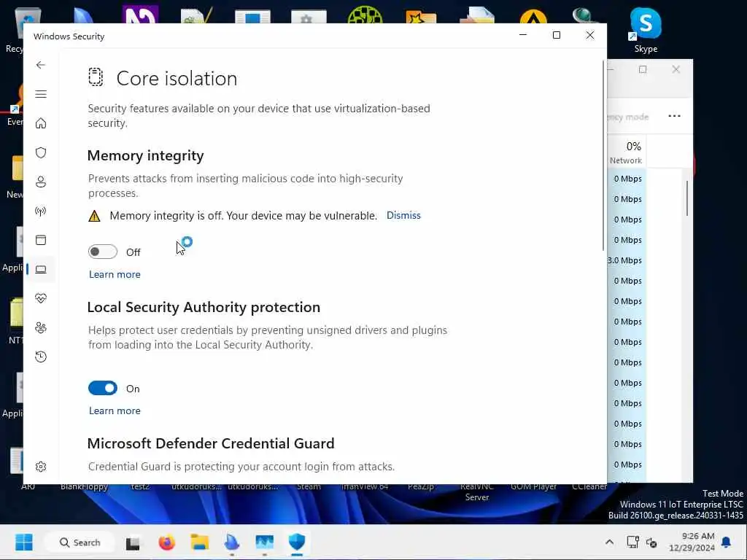Turn on the Memory integrity toggle

(102, 252)
